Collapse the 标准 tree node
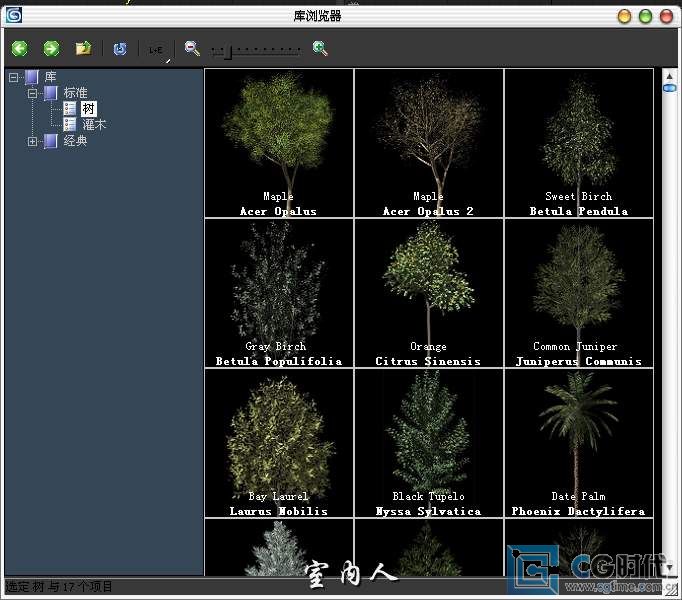Image resolution: width=682 pixels, height=600 pixels. tap(32, 93)
